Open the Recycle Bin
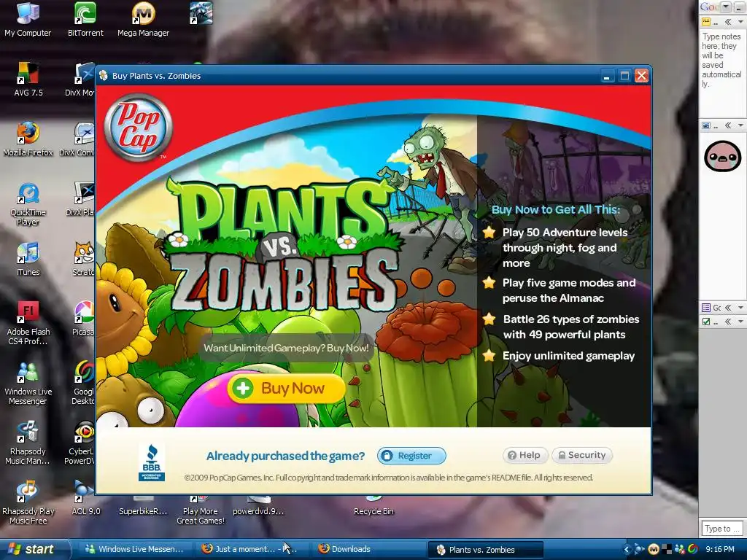747x560 pixels. pyautogui.click(x=373, y=506)
